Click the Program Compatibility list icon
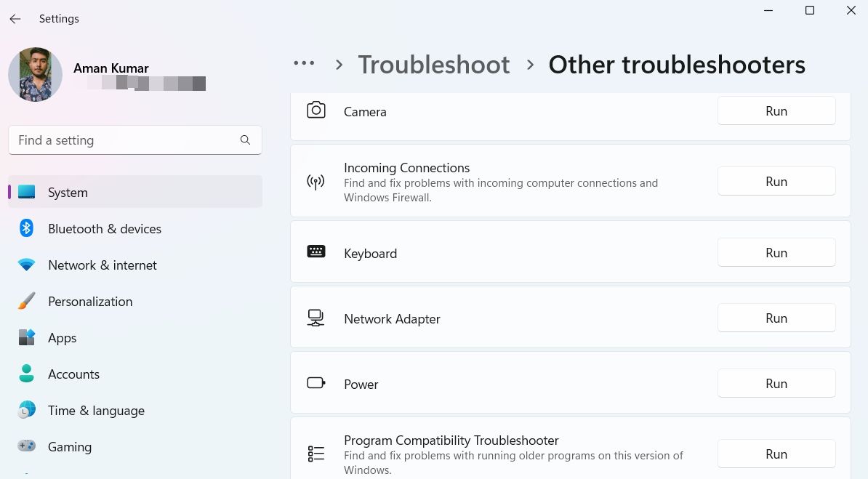Image resolution: width=868 pixels, height=479 pixels. 316,453
